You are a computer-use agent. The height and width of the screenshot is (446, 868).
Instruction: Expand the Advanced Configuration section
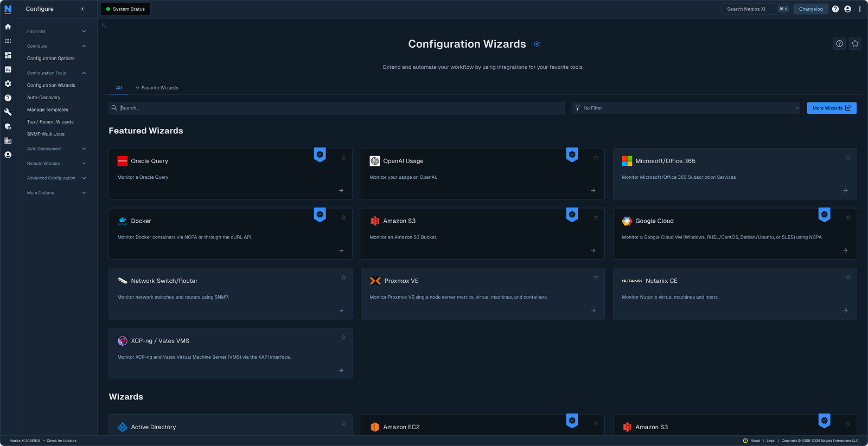pos(56,178)
